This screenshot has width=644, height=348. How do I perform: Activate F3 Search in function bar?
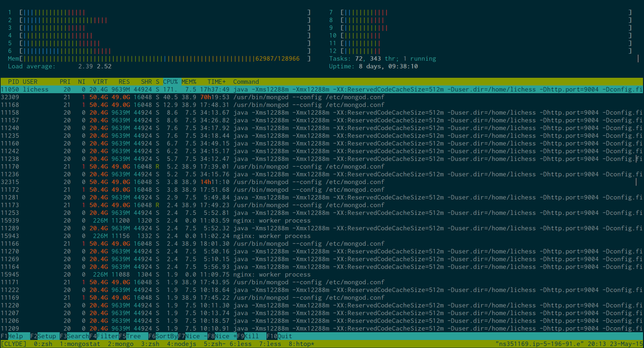click(75, 336)
